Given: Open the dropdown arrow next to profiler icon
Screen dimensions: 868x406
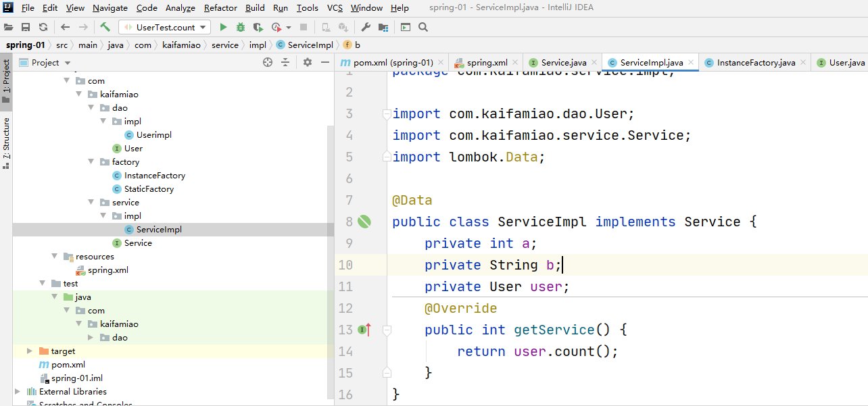Looking at the screenshot, I should (289, 28).
